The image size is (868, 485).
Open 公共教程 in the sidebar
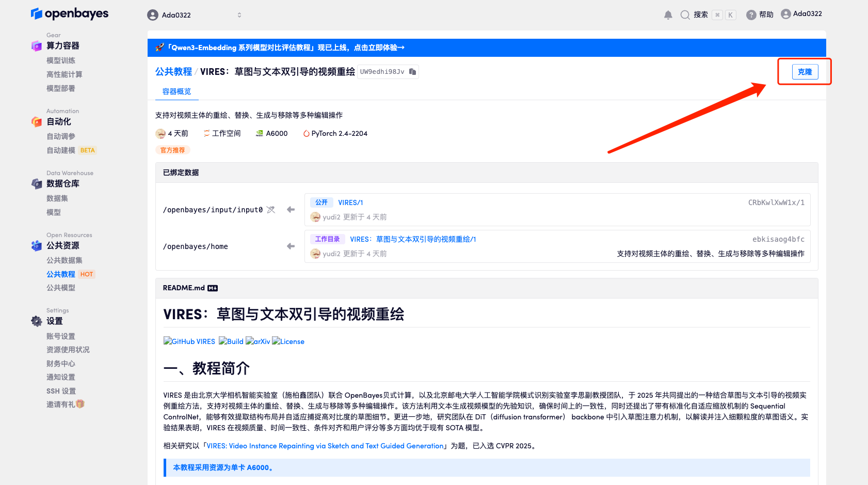(x=61, y=274)
